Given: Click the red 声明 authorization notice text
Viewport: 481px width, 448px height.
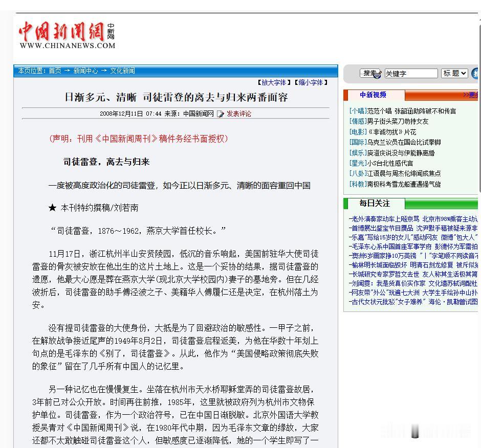Looking at the screenshot, I should pyautogui.click(x=138, y=139).
